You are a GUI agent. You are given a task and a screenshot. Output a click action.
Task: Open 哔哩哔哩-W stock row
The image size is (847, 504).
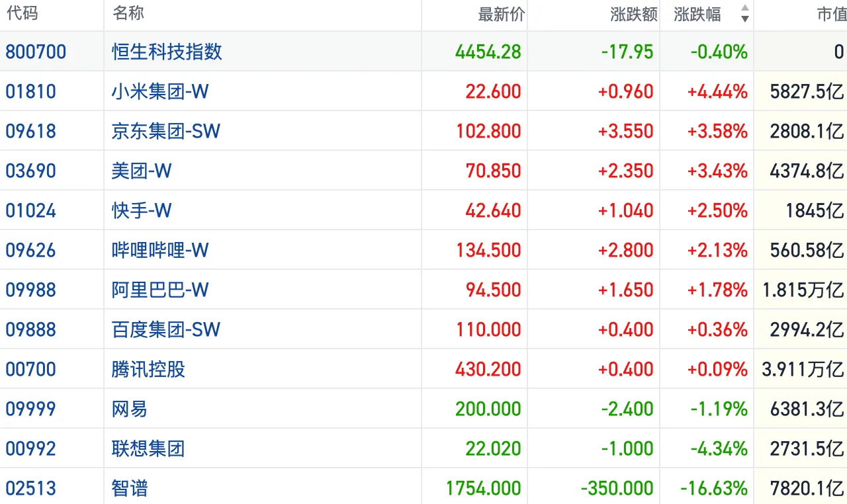pos(423,250)
